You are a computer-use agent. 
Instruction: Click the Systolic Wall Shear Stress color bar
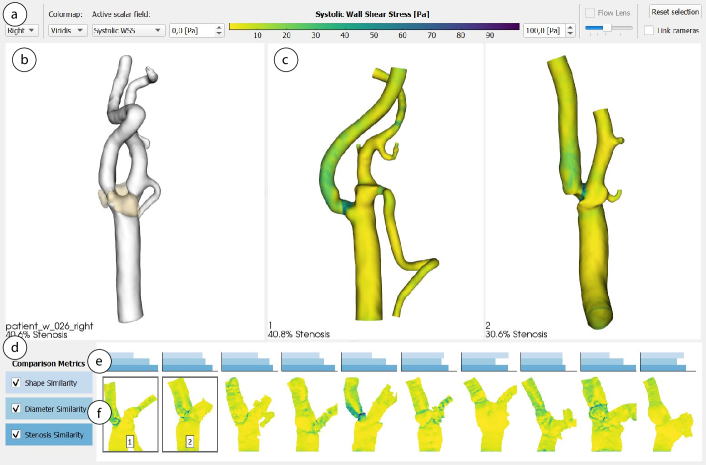click(x=374, y=27)
